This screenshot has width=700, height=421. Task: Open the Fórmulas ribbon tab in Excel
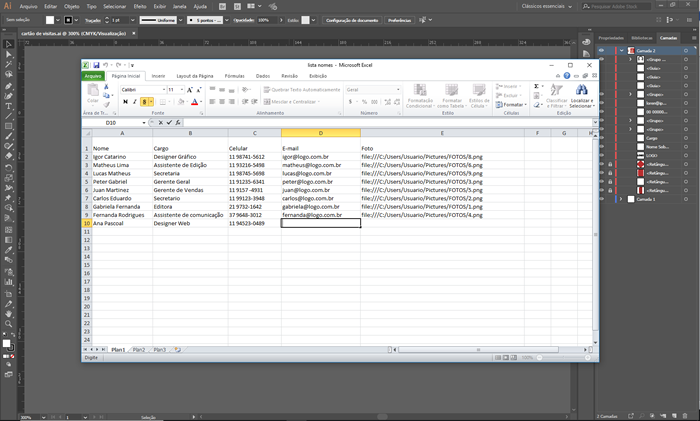point(234,76)
